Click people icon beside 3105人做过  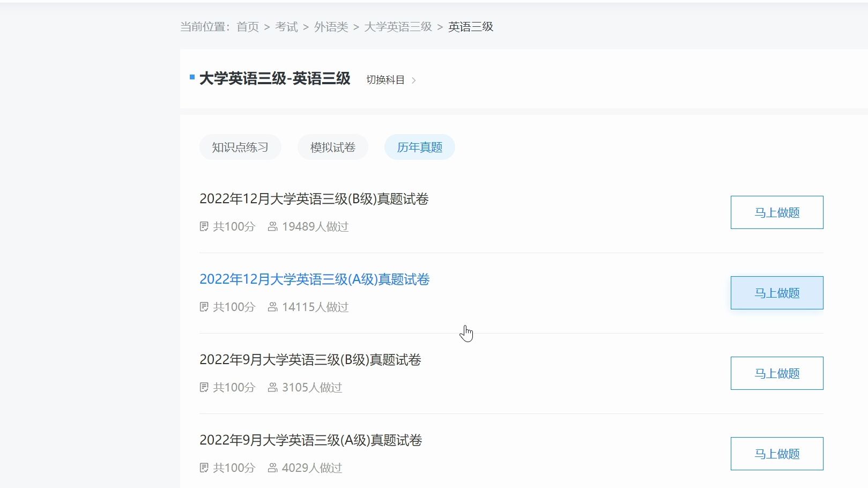pyautogui.click(x=272, y=387)
